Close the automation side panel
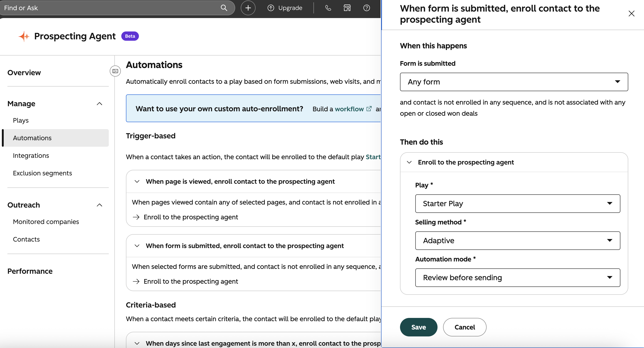 631,13
